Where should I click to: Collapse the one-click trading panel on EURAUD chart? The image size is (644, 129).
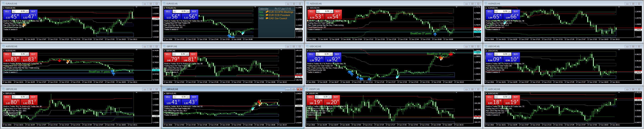point(4,8)
